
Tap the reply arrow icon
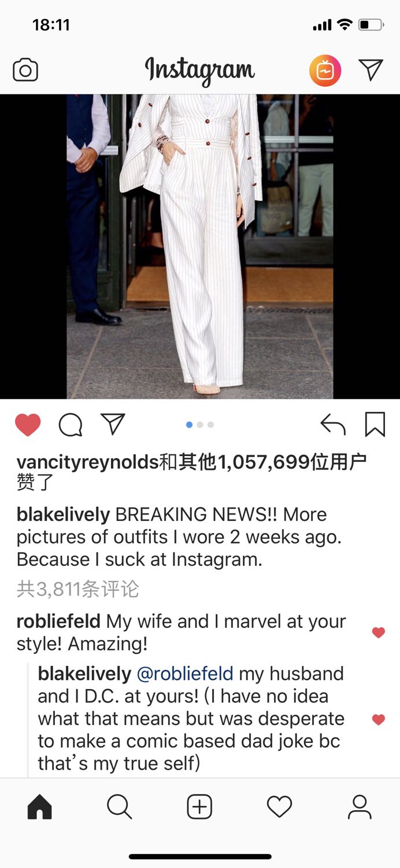point(333,425)
